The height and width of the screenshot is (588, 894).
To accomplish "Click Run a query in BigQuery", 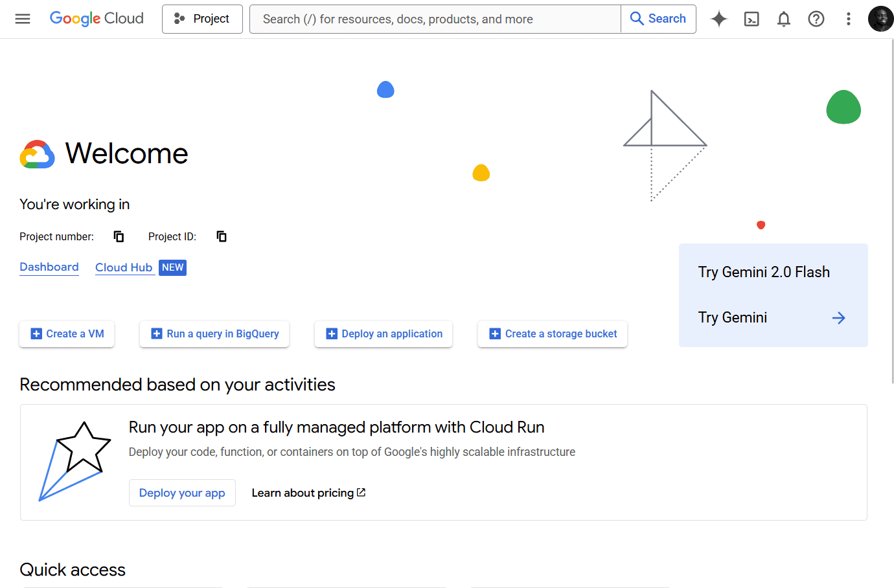I will pos(214,334).
